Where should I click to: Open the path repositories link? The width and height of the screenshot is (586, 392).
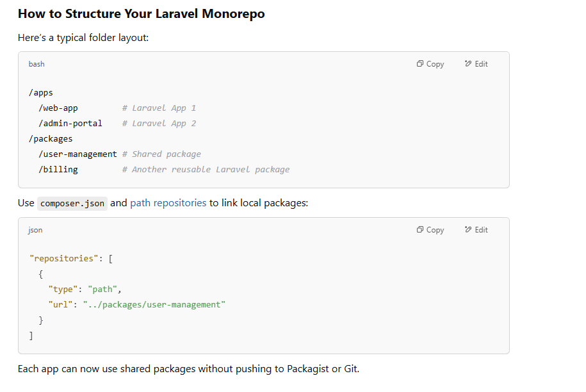[167, 202]
